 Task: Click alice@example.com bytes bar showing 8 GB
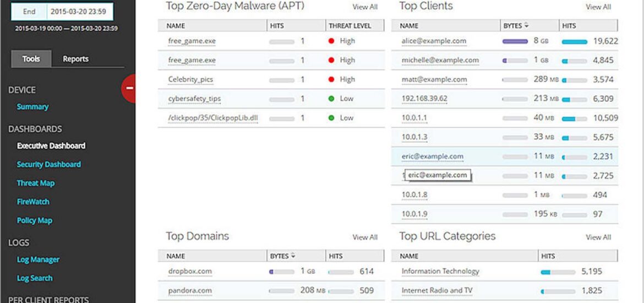click(515, 41)
